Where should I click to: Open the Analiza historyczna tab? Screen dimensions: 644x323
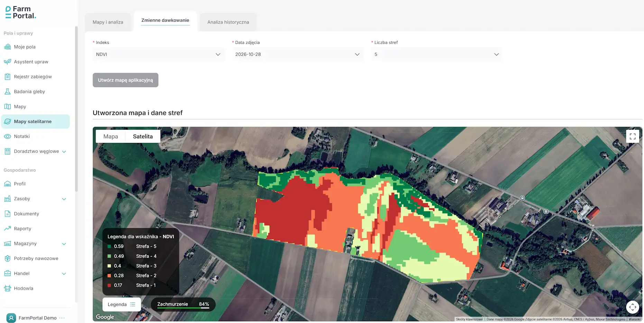tap(228, 22)
